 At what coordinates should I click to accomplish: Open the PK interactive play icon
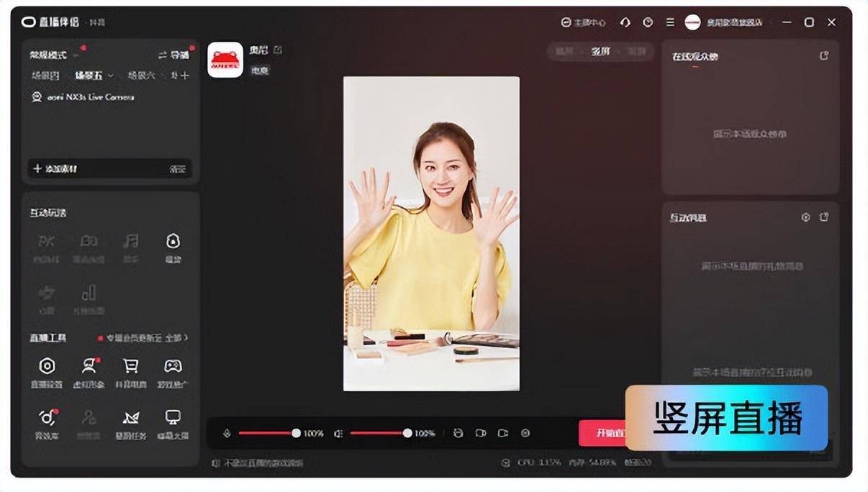coord(46,246)
